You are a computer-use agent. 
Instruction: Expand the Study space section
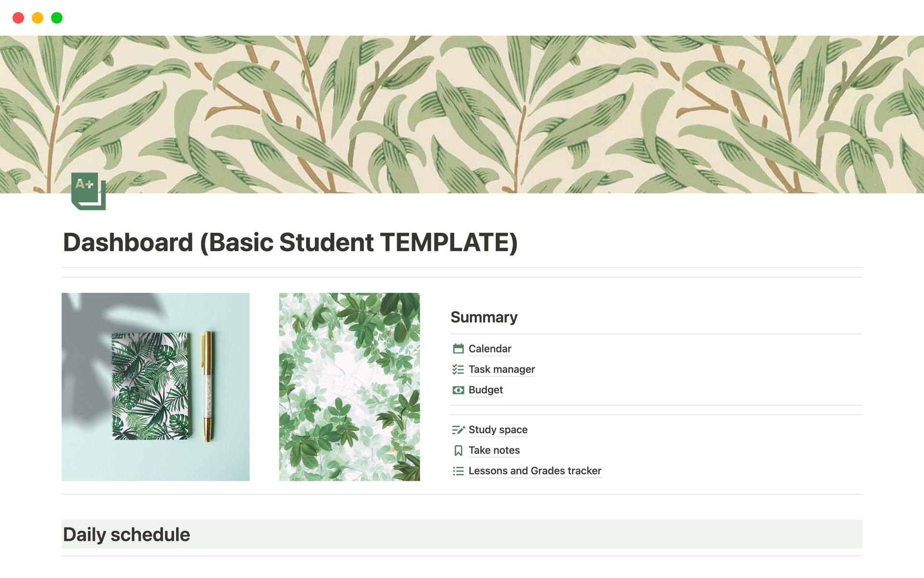[x=497, y=429]
